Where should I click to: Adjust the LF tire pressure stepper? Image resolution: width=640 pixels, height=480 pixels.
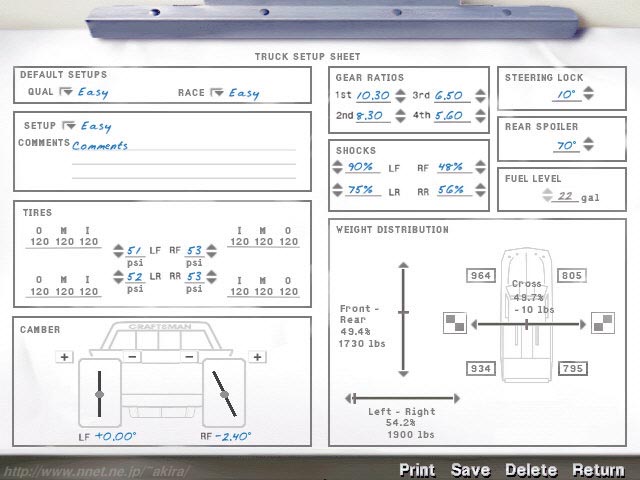tap(118, 251)
